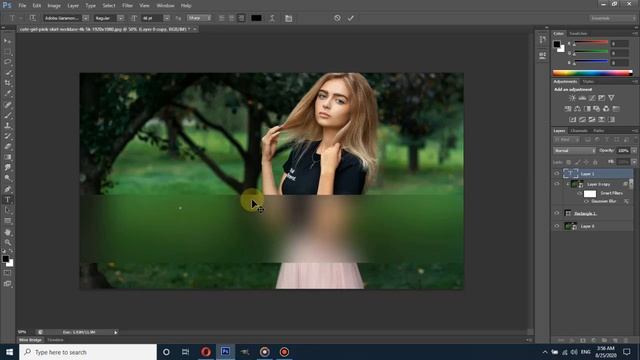
Task: Select the Clone Stamp tool
Action: click(7, 126)
